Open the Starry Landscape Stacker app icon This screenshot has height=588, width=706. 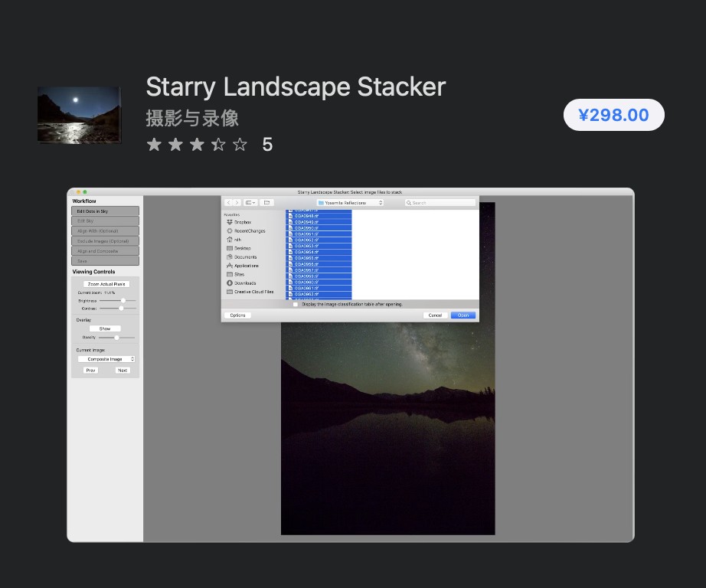(79, 116)
